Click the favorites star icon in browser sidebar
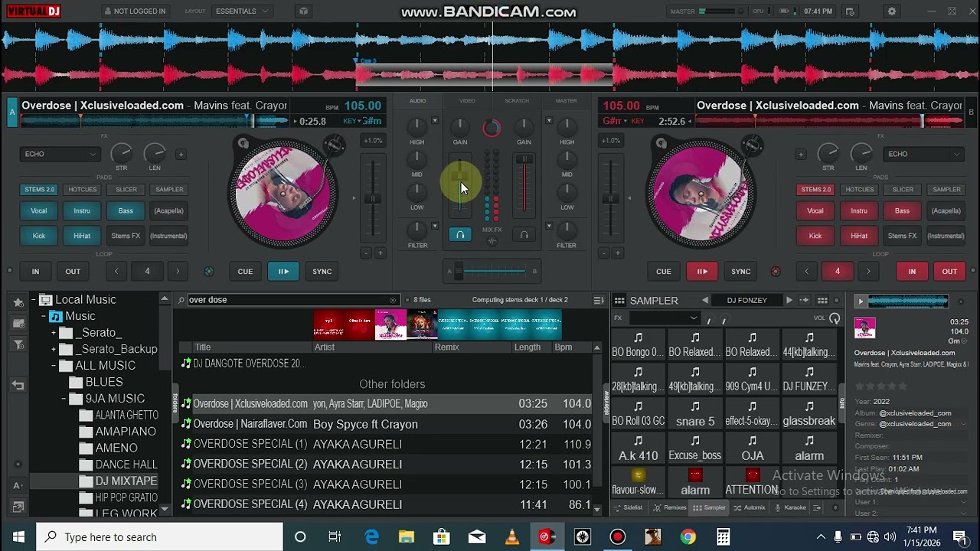The image size is (980, 551). pos(18,302)
